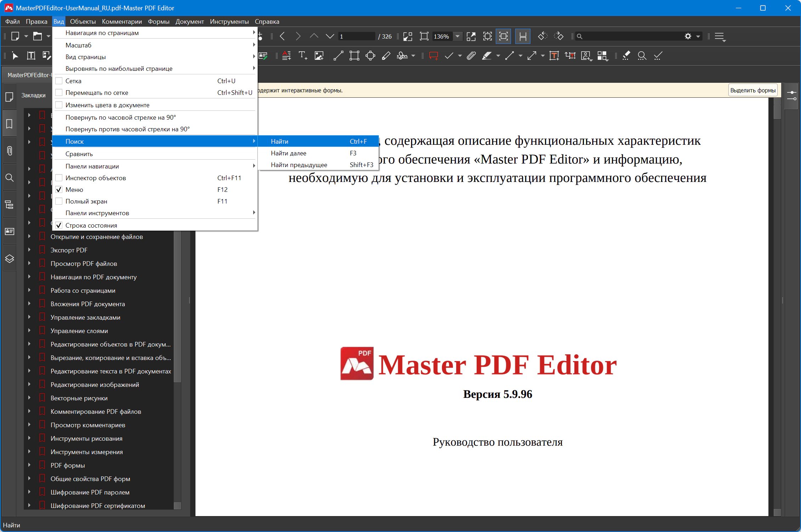Select the Pencil drawing tool
The width and height of the screenshot is (801, 532).
click(386, 56)
